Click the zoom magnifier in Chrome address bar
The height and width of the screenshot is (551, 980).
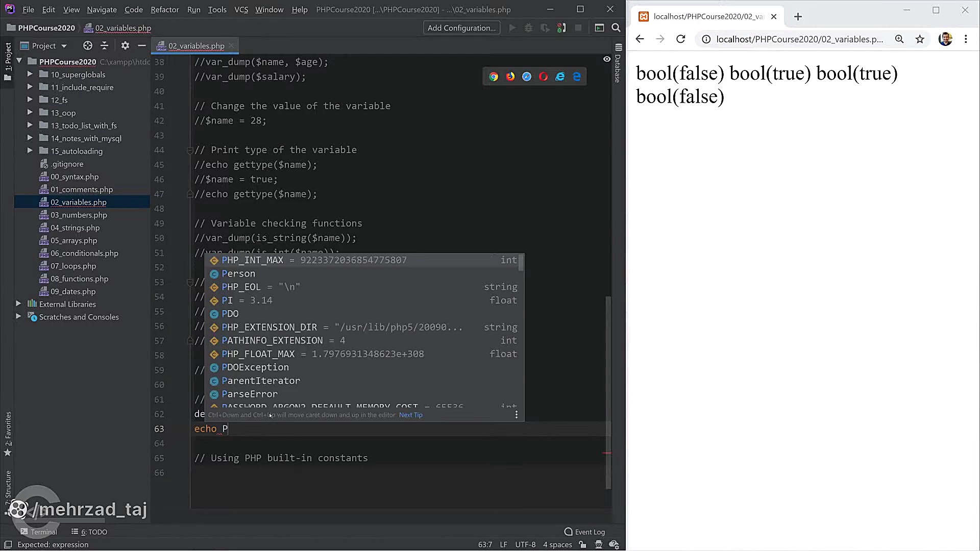[x=899, y=39]
